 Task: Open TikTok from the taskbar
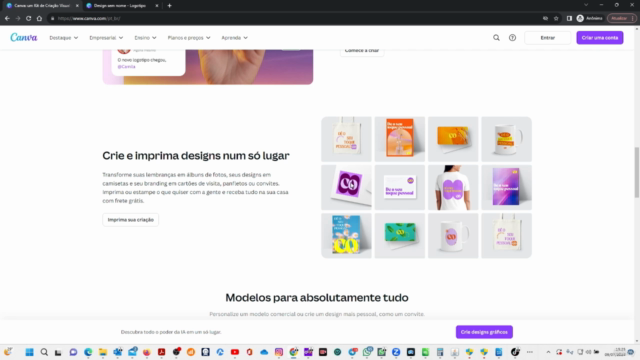pyautogui.click(x=515, y=352)
